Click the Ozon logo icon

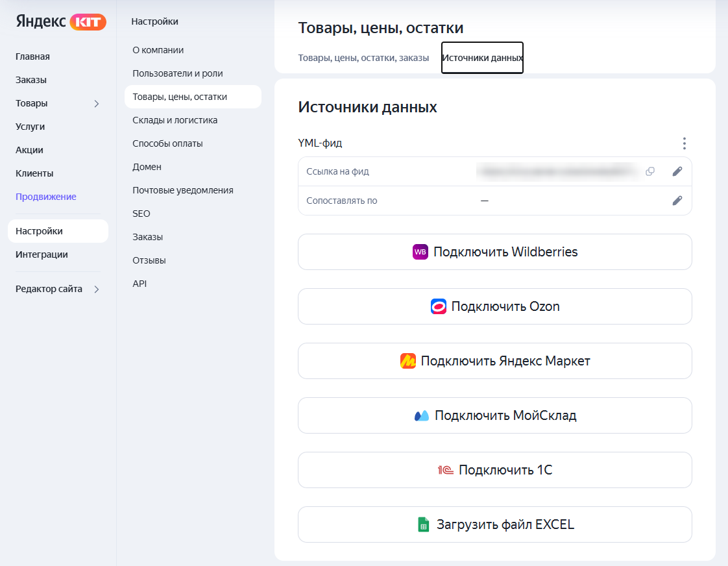tap(438, 306)
